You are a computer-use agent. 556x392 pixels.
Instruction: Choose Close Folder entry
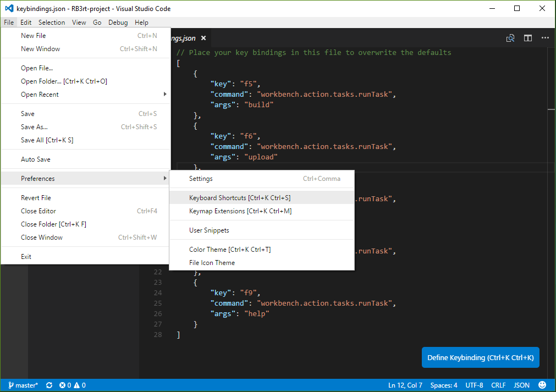click(85, 224)
